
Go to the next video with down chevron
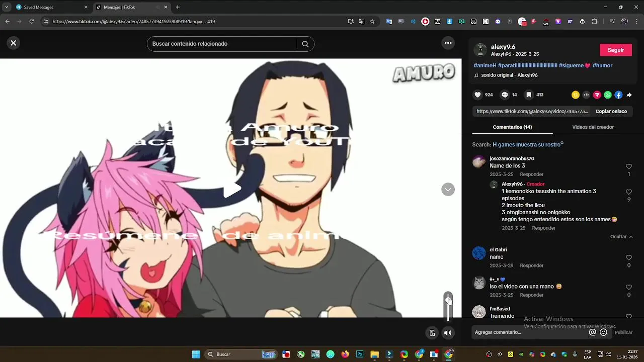(x=448, y=190)
